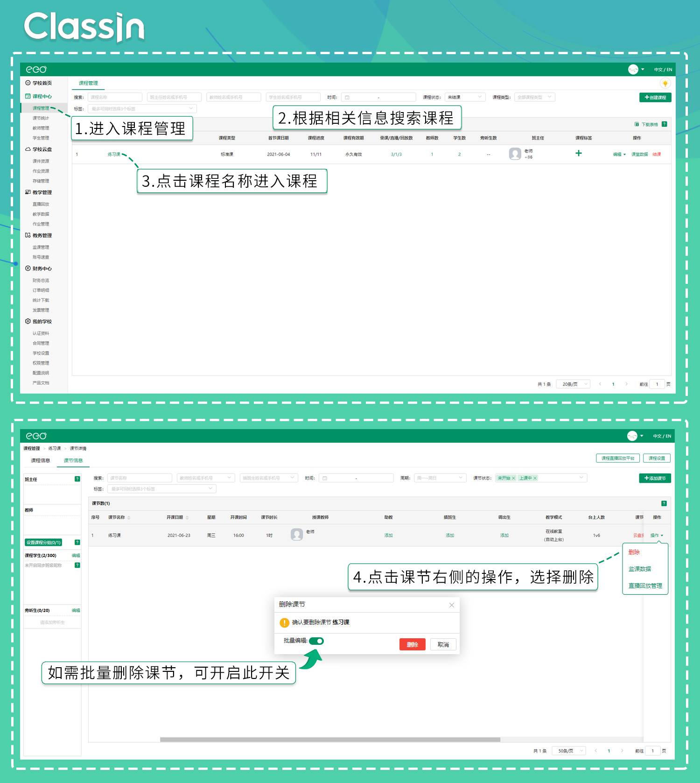700x783 pixels.
Task: Click 课程设置 button
Action: pyautogui.click(x=657, y=458)
